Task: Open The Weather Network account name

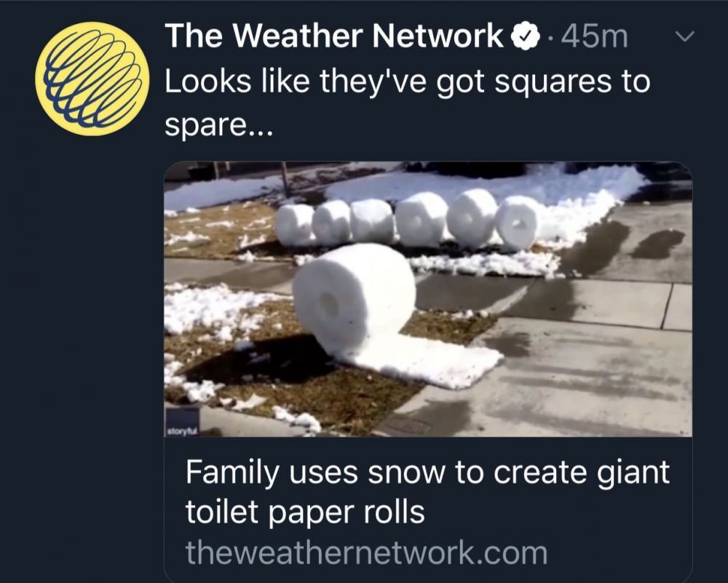Action: [x=334, y=37]
